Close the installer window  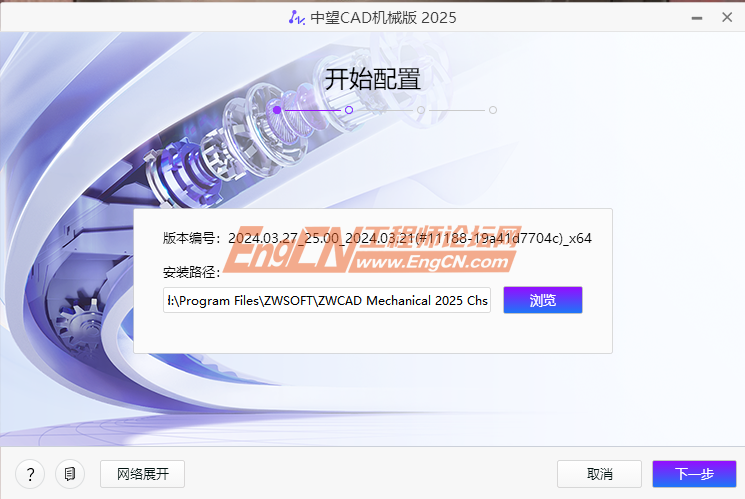[727, 18]
